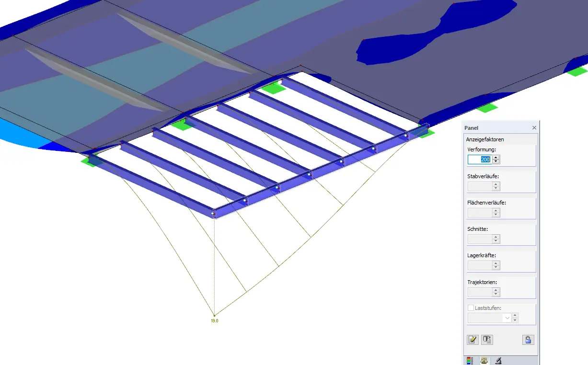588x365 pixels.
Task: Close the Panel window
Action: click(x=534, y=127)
